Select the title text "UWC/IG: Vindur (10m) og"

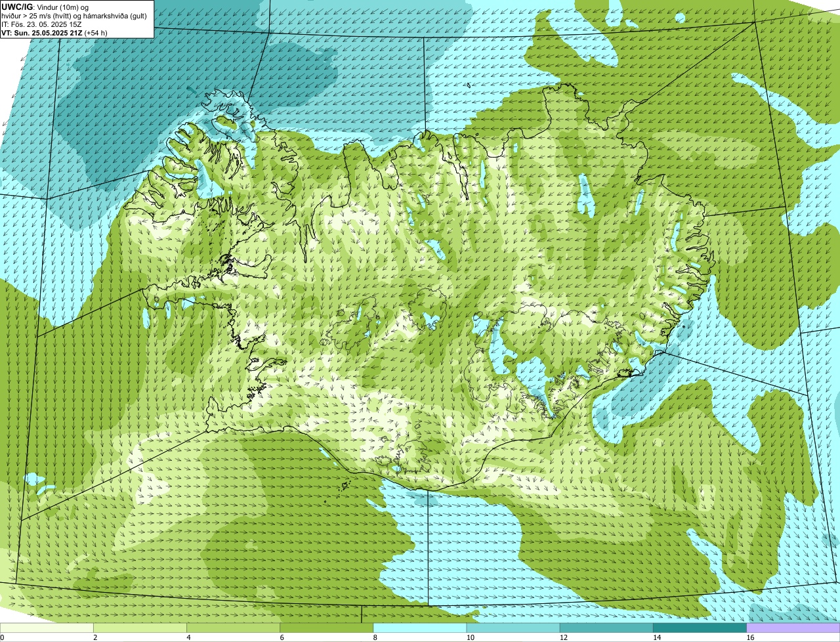pos(45,7)
